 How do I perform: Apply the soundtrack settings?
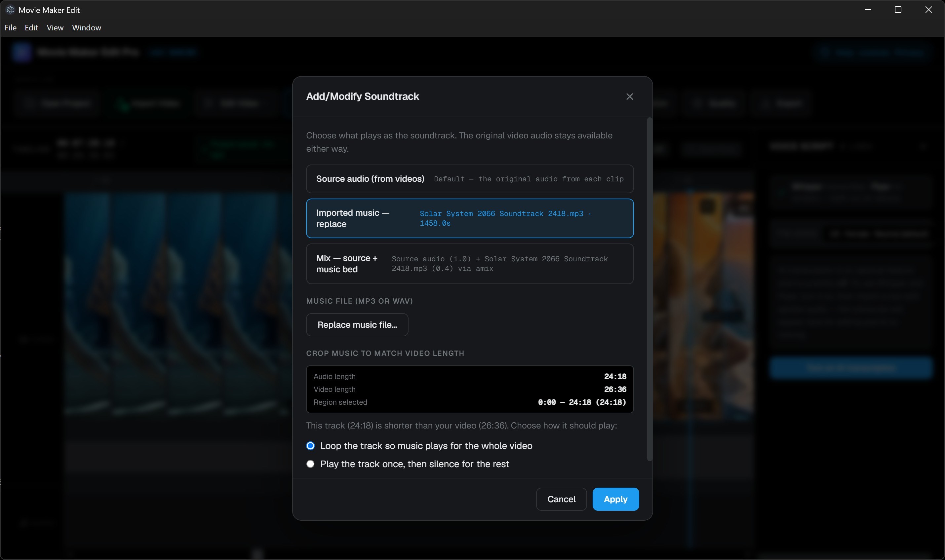pos(615,499)
